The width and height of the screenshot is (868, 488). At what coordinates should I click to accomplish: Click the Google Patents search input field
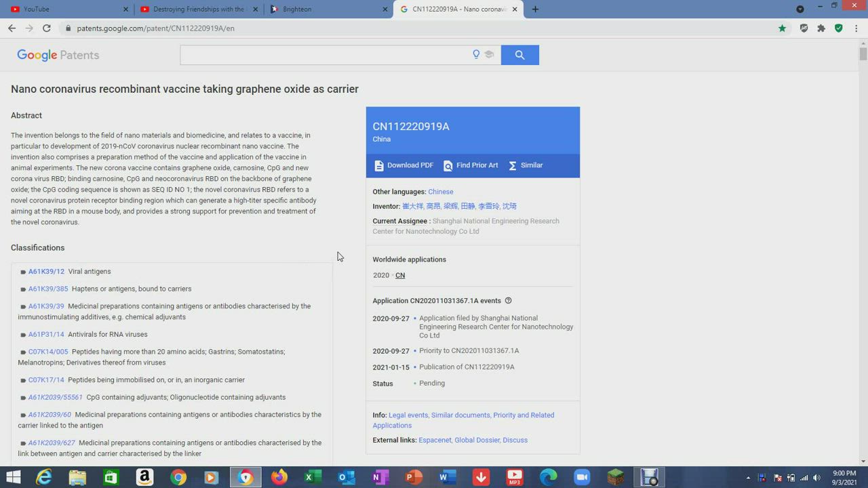[x=325, y=55]
